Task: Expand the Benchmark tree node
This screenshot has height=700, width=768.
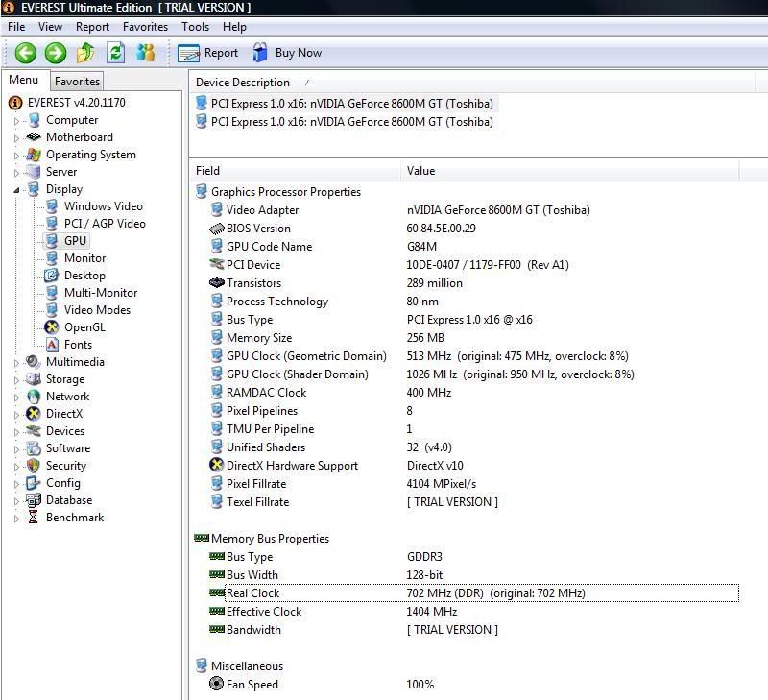Action: (x=16, y=519)
